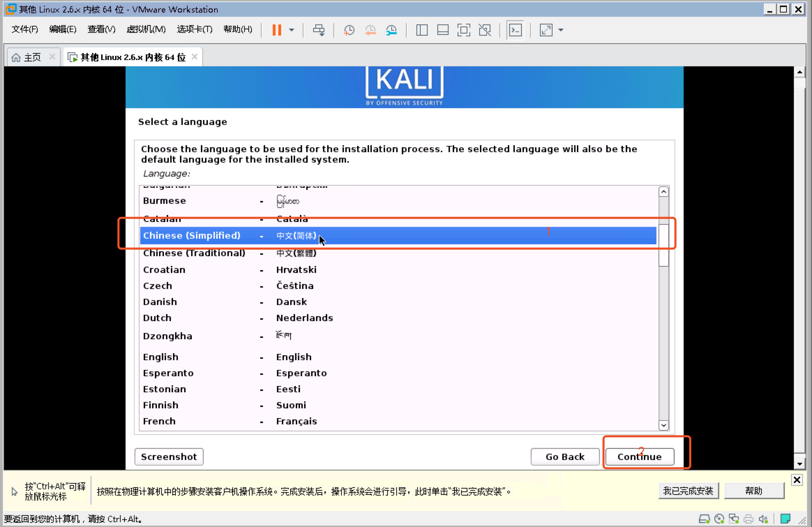Open the 虚拟机(M) menu
812x527 pixels.
pos(146,29)
